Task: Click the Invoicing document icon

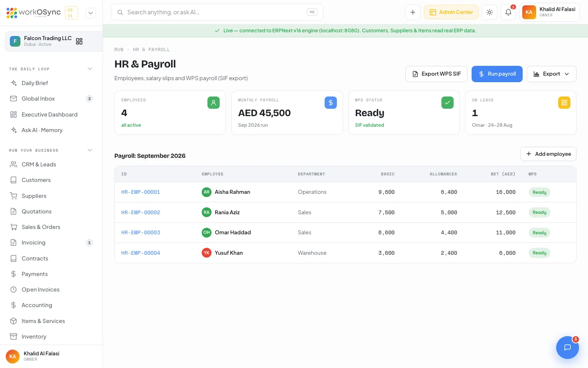Action: click(x=13, y=242)
